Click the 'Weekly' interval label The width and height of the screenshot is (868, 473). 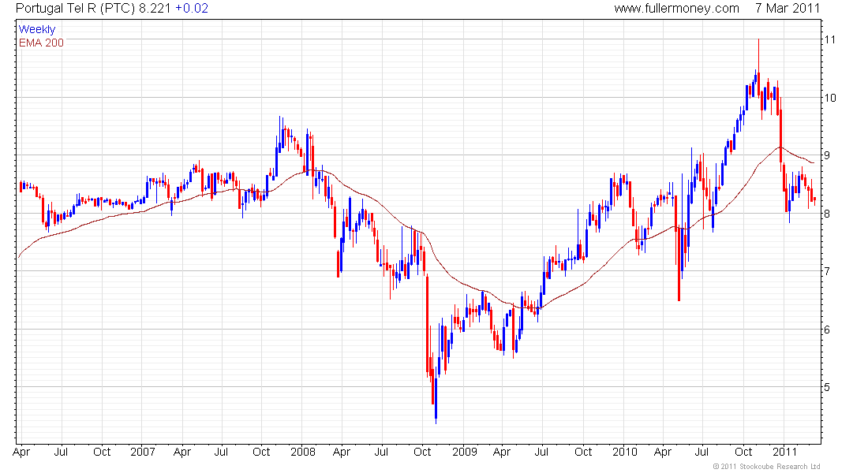tap(37, 29)
